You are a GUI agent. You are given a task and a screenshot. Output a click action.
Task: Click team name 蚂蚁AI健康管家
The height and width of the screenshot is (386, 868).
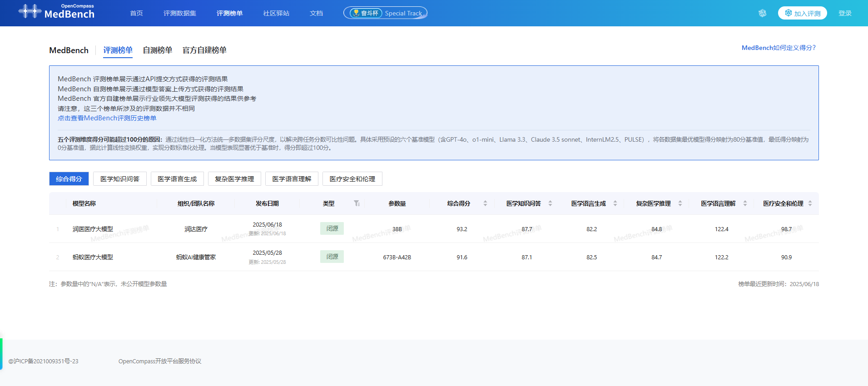[196, 257]
